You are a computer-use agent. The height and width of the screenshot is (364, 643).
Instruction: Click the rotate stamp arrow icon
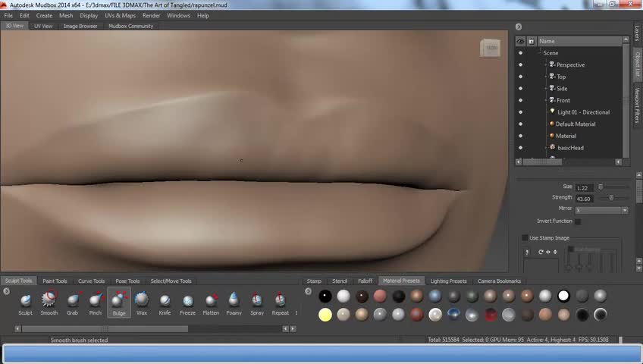[x=541, y=252]
